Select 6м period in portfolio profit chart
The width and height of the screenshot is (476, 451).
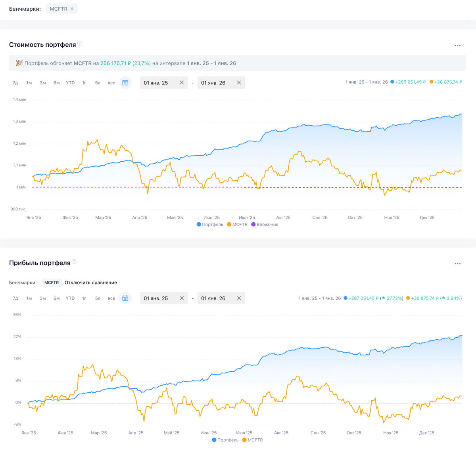coord(57,298)
